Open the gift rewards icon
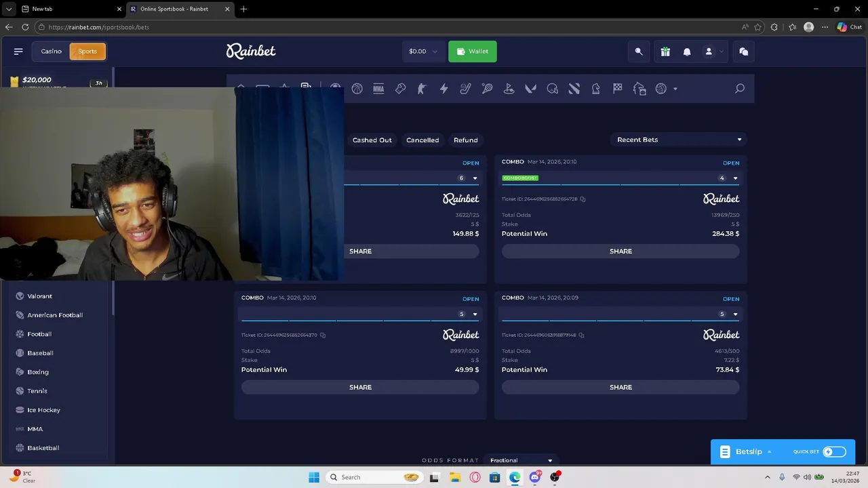This screenshot has height=488, width=868. tap(665, 52)
